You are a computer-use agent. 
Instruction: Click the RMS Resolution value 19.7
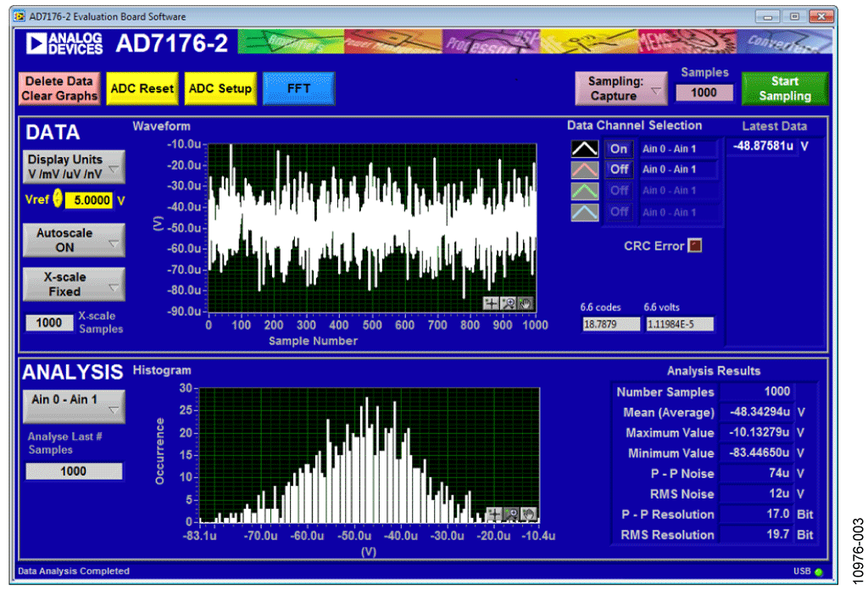[x=758, y=535]
